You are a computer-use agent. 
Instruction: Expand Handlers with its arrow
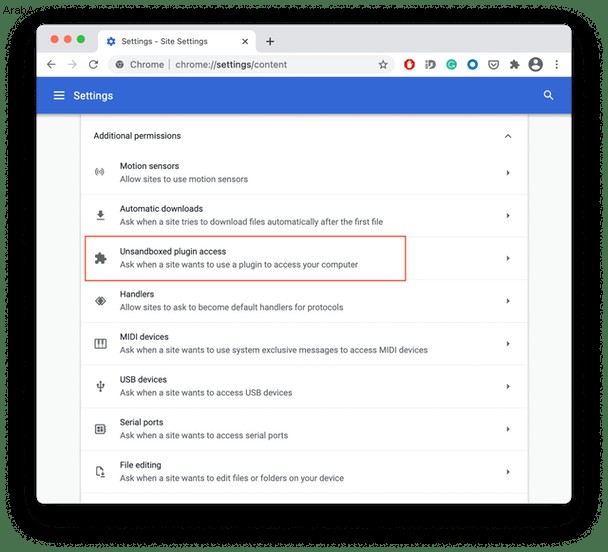click(508, 301)
